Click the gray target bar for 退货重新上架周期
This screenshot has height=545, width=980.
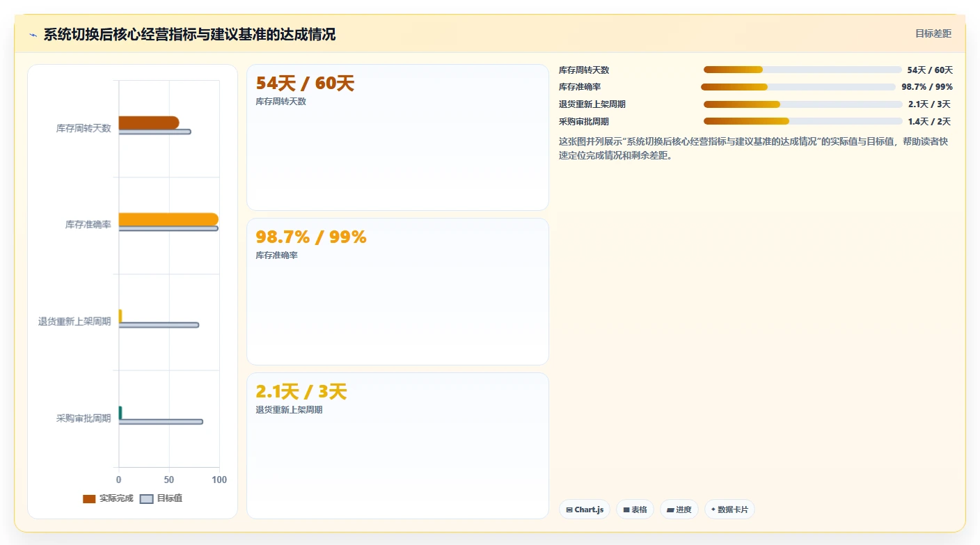coord(159,325)
